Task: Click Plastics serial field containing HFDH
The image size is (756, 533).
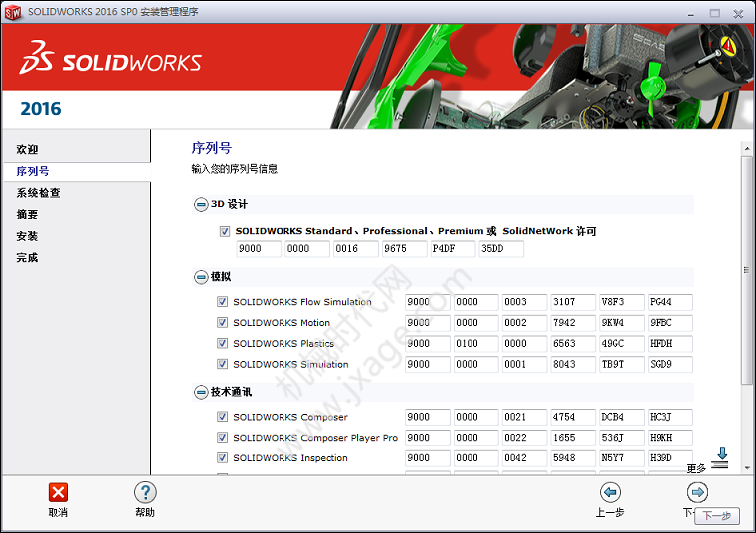Action: [x=670, y=344]
